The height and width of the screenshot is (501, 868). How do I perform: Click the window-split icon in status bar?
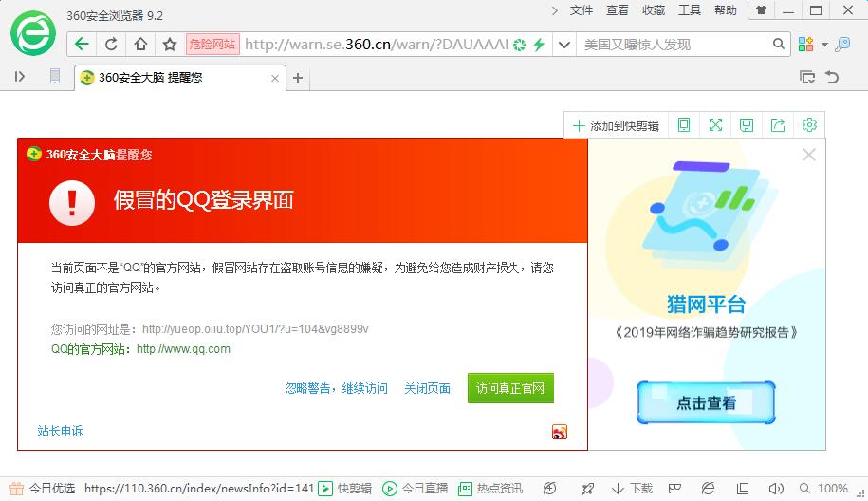point(743,489)
